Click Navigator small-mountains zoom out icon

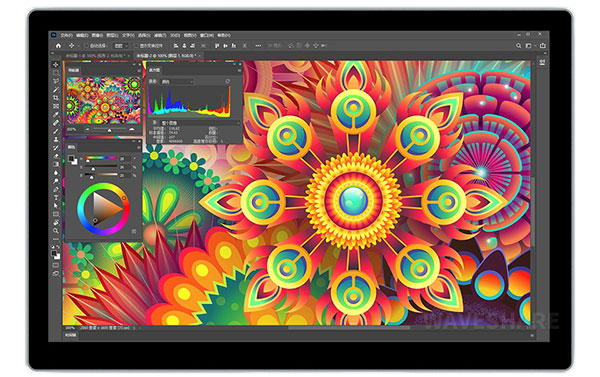pyautogui.click(x=88, y=129)
